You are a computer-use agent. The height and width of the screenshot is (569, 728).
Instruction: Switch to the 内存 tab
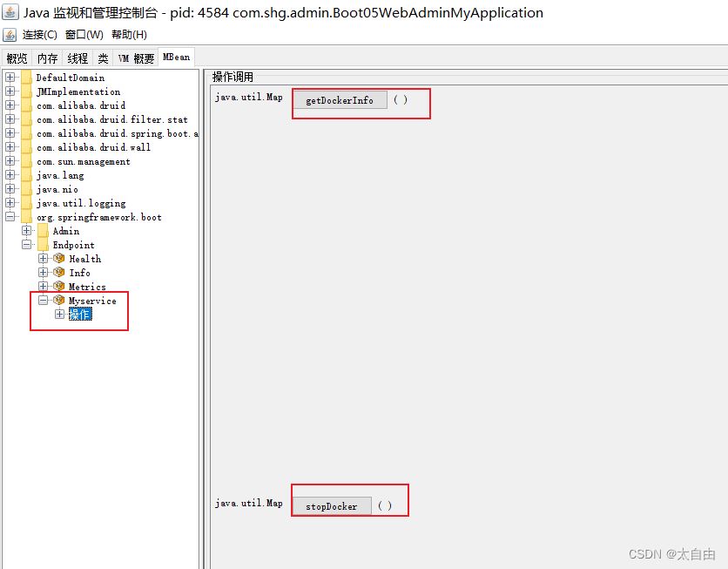click(47, 57)
